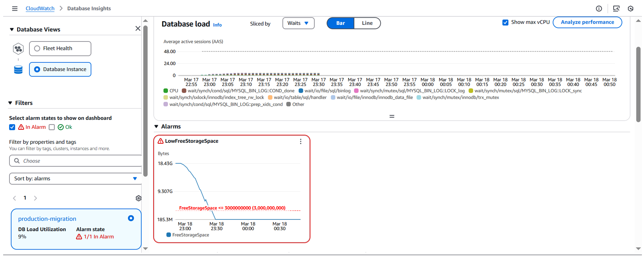Click the CPU legend color swatch
Image resolution: width=644 pixels, height=260 pixels.
[166, 91]
